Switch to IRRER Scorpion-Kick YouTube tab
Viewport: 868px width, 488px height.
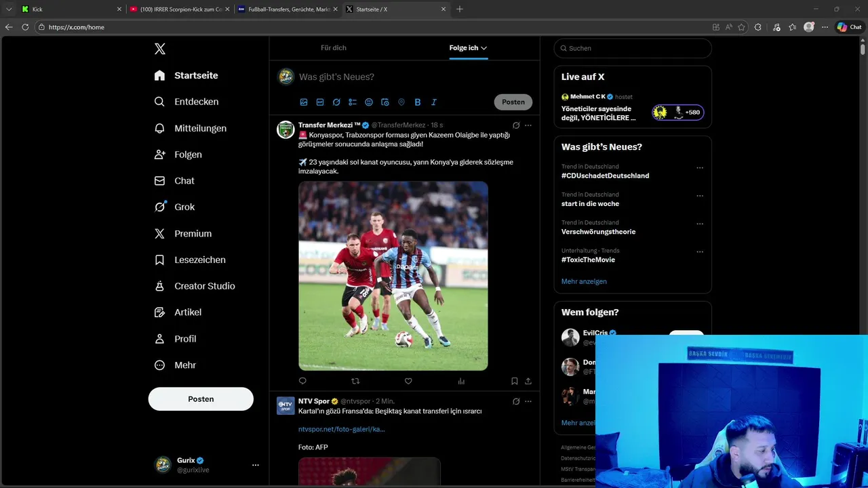pyautogui.click(x=180, y=9)
